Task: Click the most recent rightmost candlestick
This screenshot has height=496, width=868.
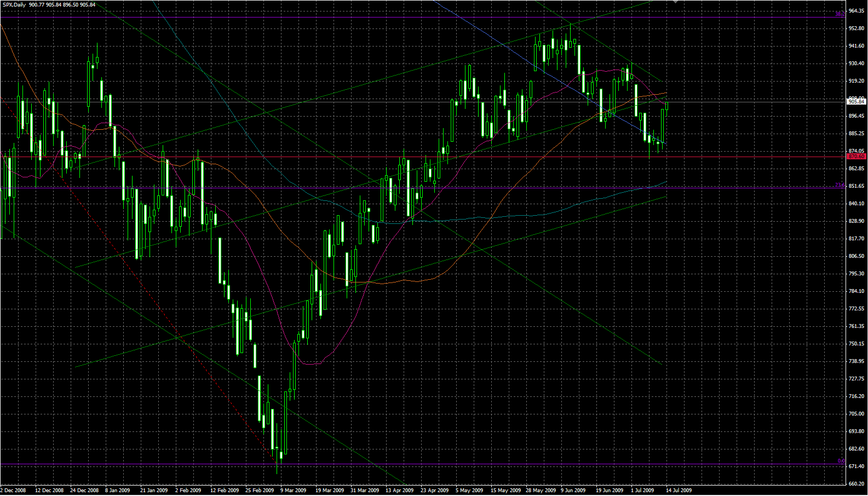Action: pos(667,106)
